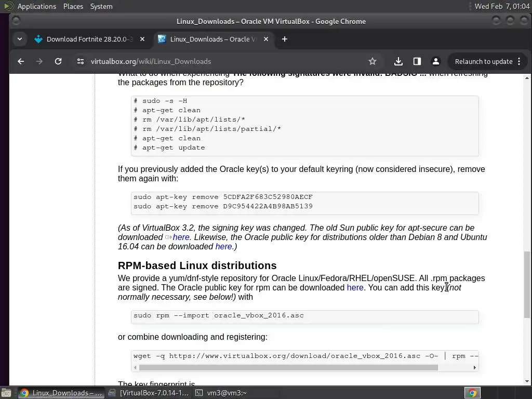This screenshot has height=399, width=532.
Task: Click the address bar URL field
Action: pos(224,61)
